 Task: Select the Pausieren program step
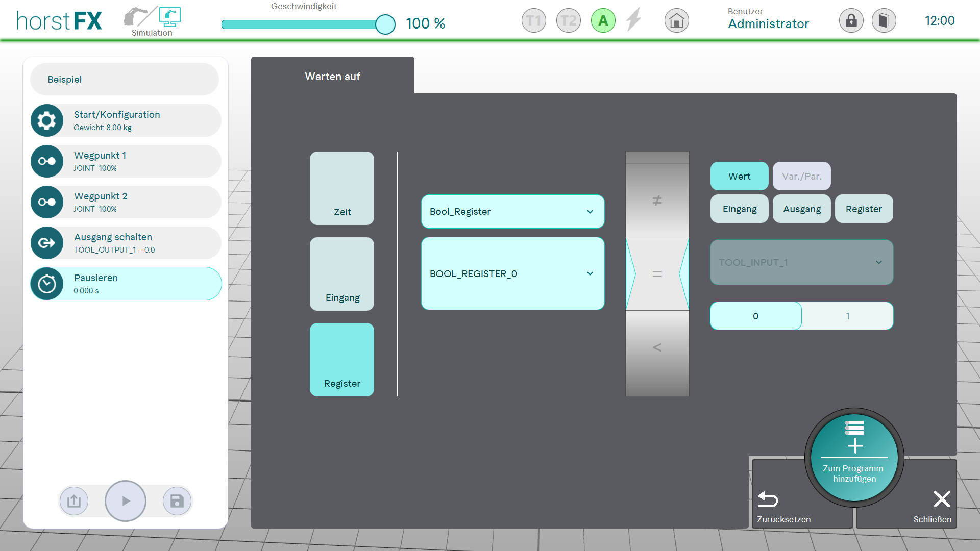pos(126,284)
